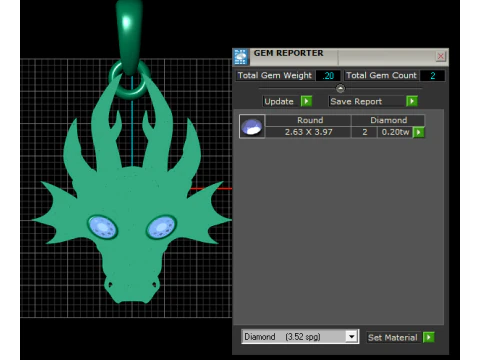Open the Diamond (3.52 spg) material dropdown

(351, 337)
